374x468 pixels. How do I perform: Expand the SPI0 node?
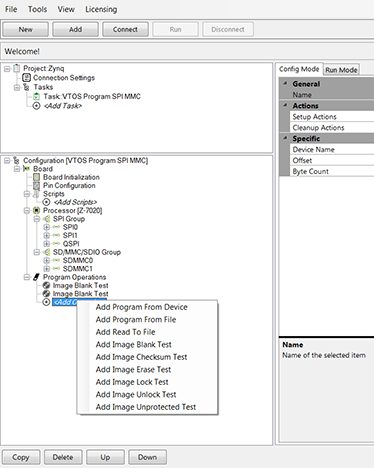coord(47,227)
